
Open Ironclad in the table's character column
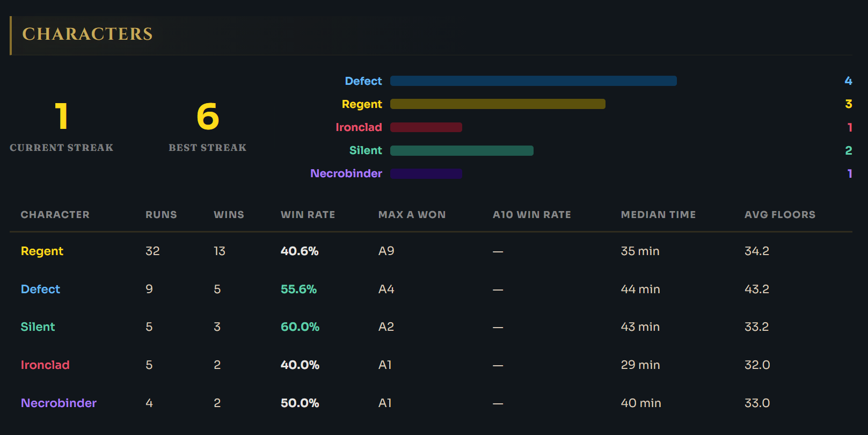coord(45,365)
